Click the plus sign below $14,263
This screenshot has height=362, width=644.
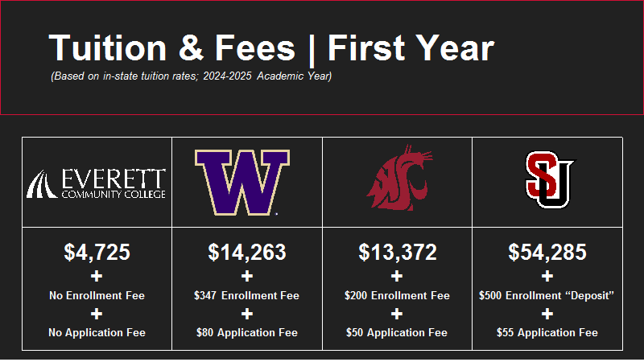[x=247, y=276]
